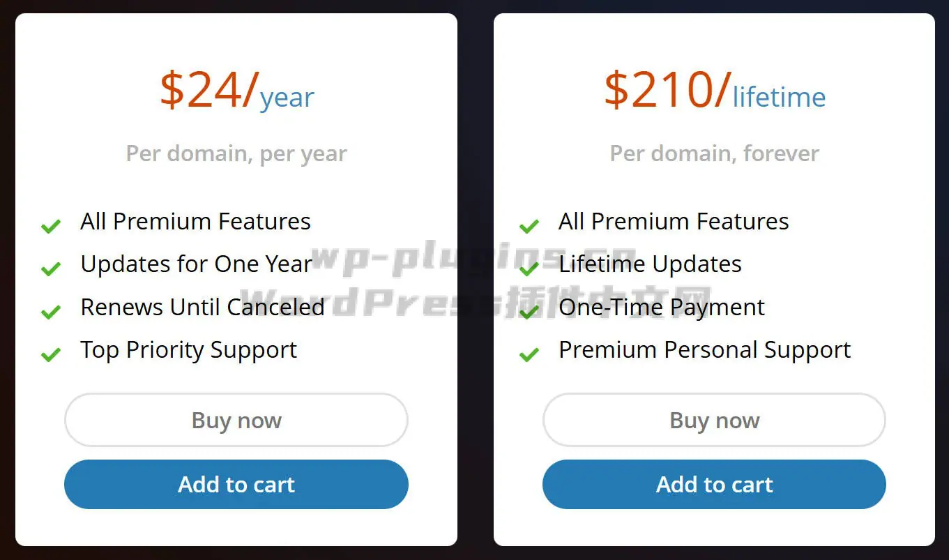Click checkmark next to Lifetime Updates
The width and height of the screenshot is (949, 560).
pos(529,268)
